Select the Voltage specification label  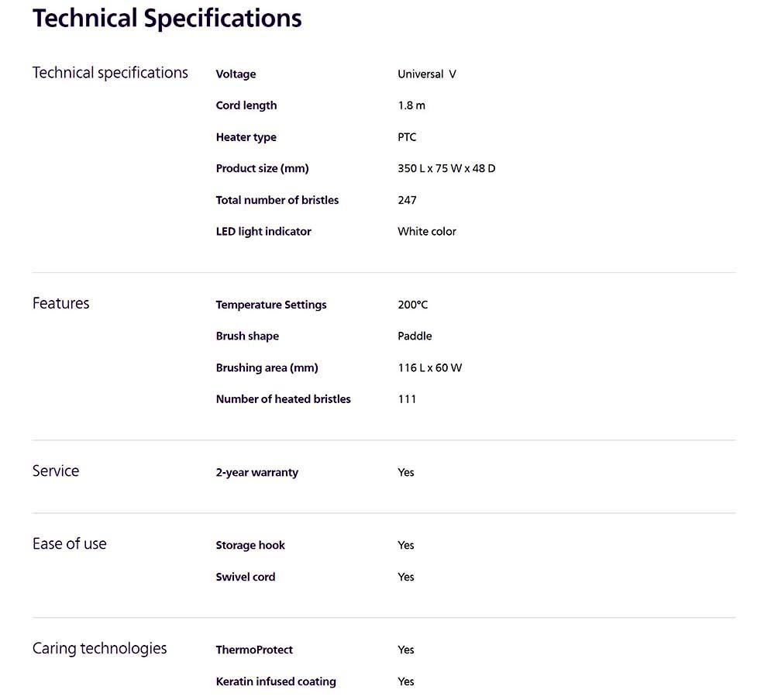236,74
